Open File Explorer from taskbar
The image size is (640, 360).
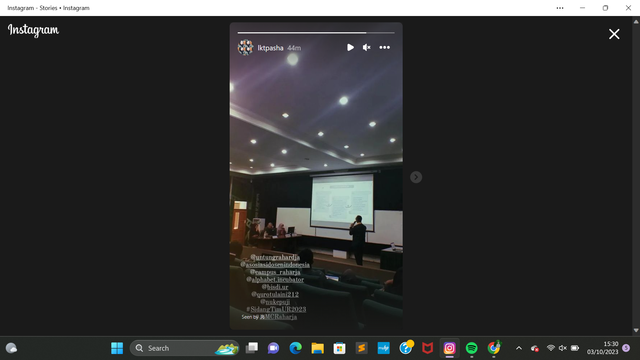317,348
